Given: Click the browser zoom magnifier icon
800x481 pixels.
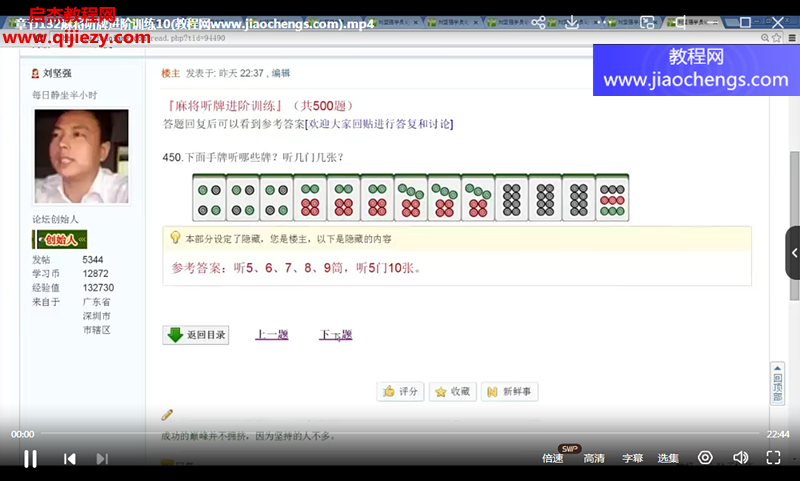Looking at the screenshot, I should pos(765,38).
